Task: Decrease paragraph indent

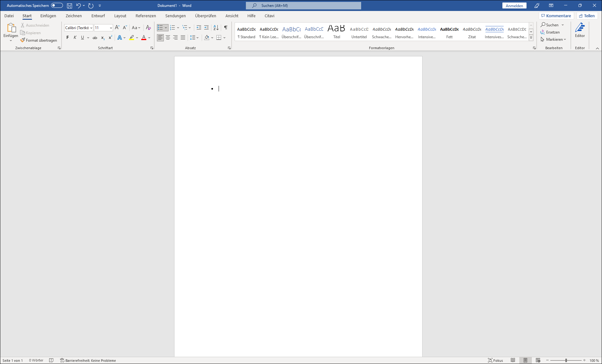Action: coord(199,28)
